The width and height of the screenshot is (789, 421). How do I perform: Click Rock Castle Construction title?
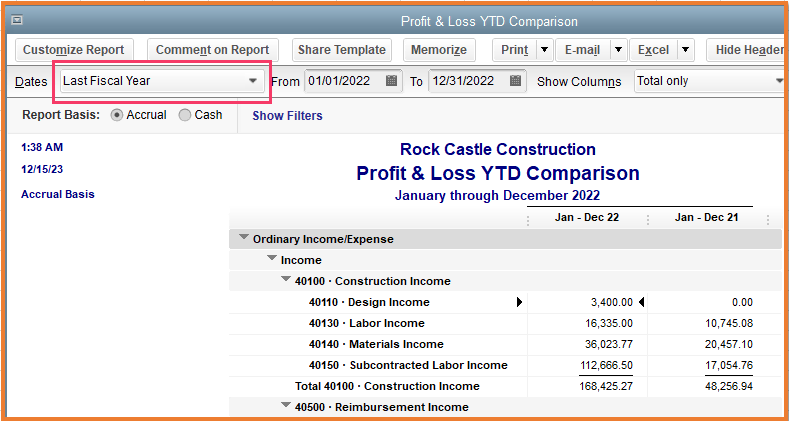[498, 149]
